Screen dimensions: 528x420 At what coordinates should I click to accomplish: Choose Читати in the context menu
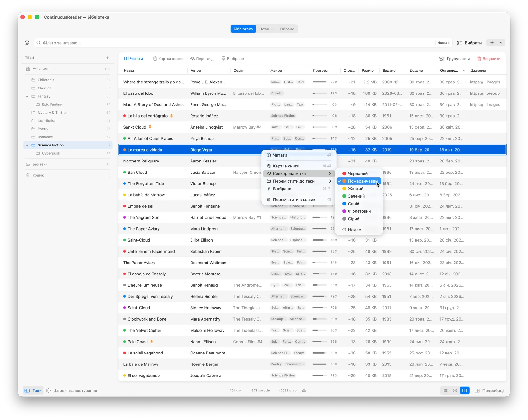[299, 155]
